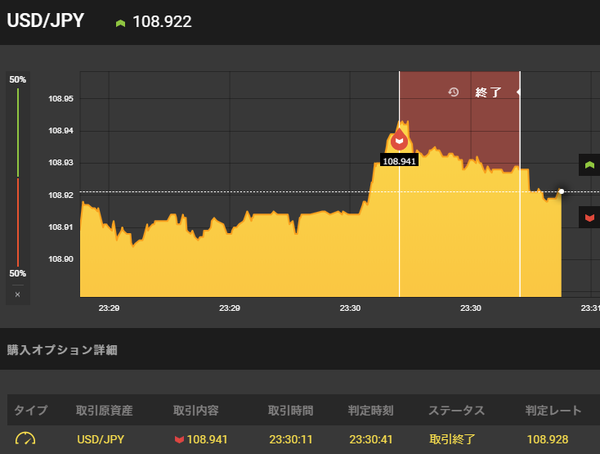Image resolution: width=600 pixels, height=454 pixels.
Task: Click the 108.95 price axis label
Action: tap(61, 99)
